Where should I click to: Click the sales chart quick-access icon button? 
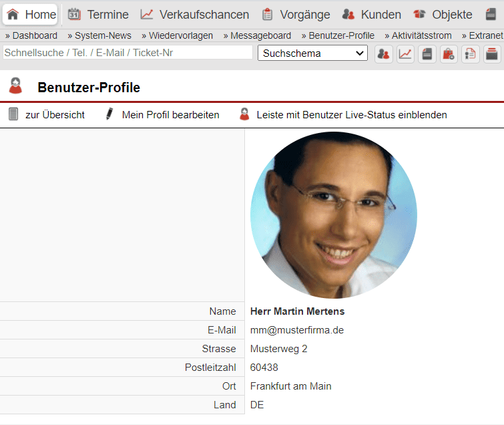click(405, 54)
